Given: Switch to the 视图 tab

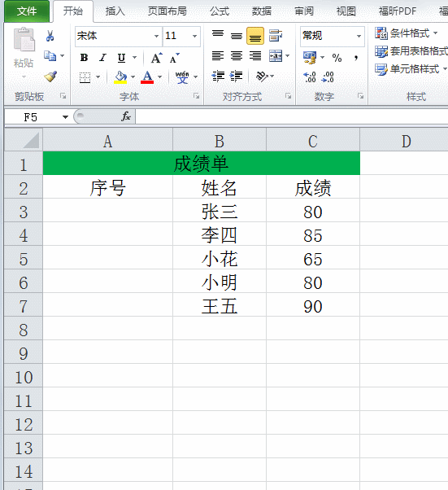Looking at the screenshot, I should pyautogui.click(x=346, y=11).
